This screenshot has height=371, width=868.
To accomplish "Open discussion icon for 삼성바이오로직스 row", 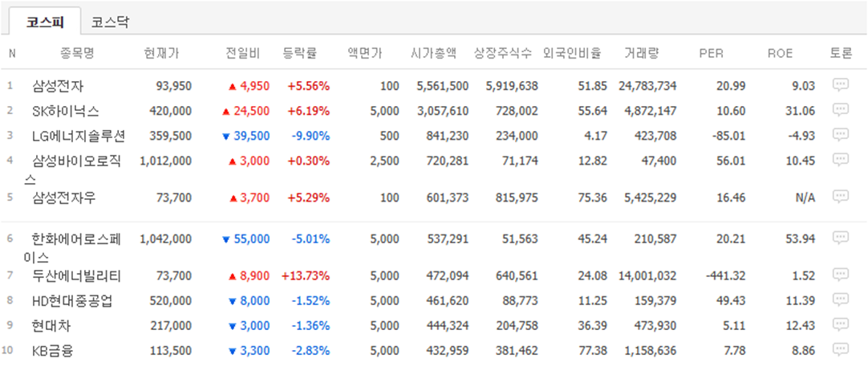I will 840,160.
